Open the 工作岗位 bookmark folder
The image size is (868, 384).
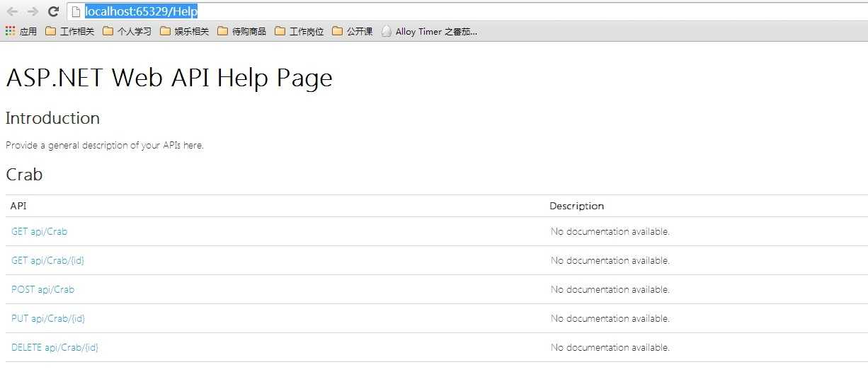pyautogui.click(x=299, y=31)
